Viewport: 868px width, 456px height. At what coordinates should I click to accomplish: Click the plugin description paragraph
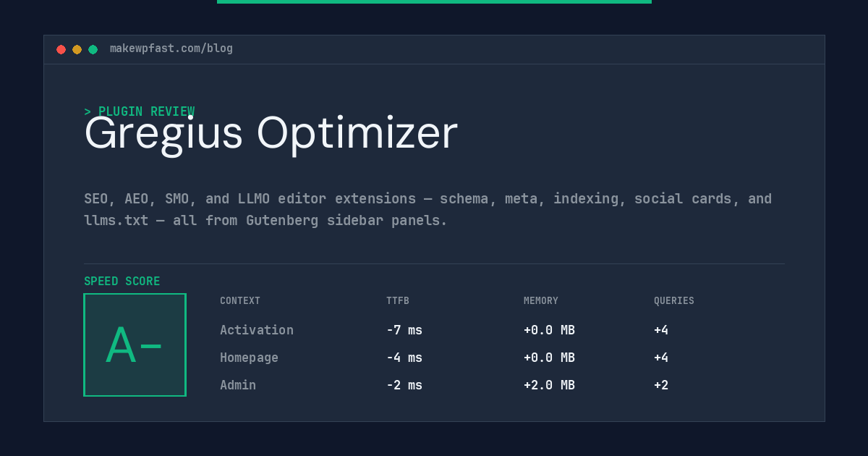427,209
